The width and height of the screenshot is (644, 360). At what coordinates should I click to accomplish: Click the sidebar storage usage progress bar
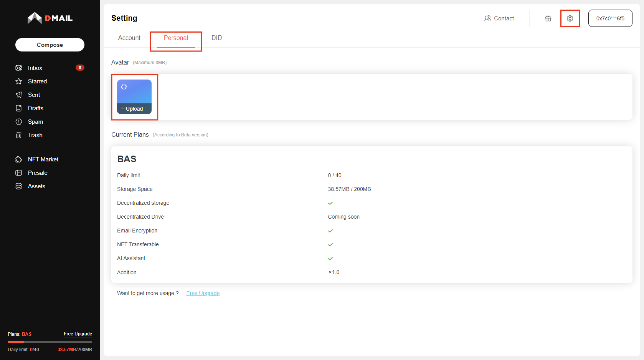pos(50,342)
